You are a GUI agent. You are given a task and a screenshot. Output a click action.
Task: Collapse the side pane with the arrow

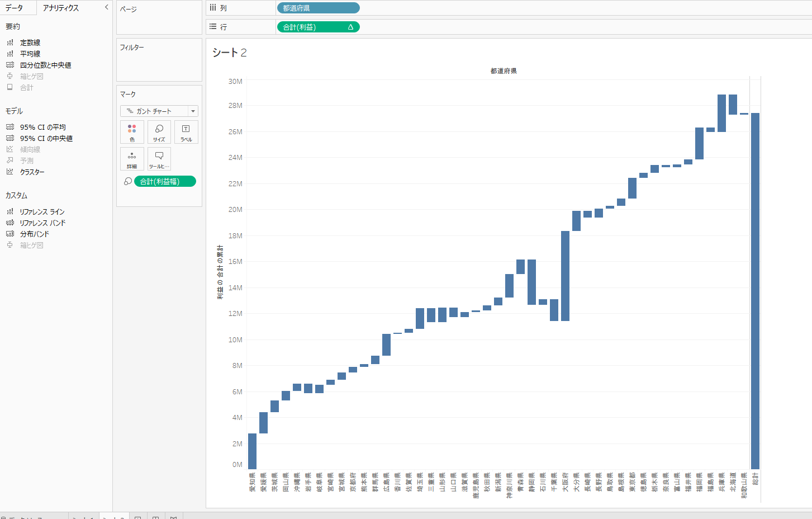pyautogui.click(x=106, y=7)
